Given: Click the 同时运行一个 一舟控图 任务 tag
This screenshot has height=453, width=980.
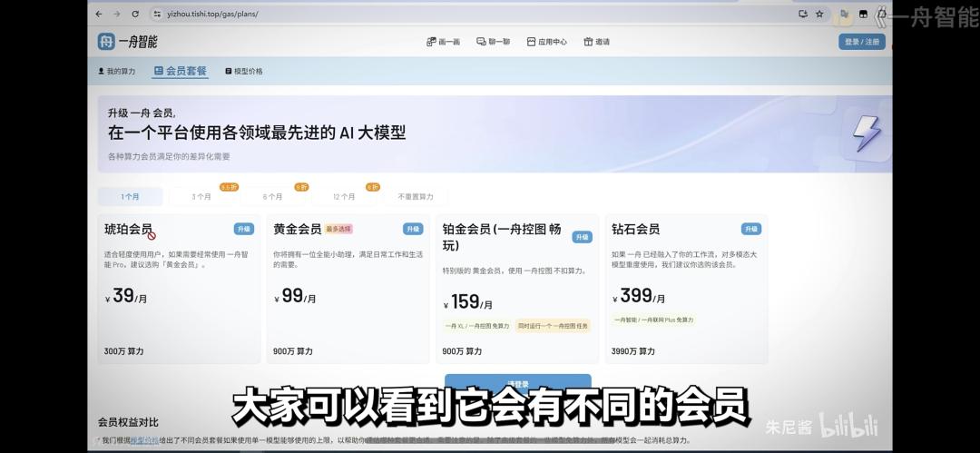Looking at the screenshot, I should tap(554, 326).
